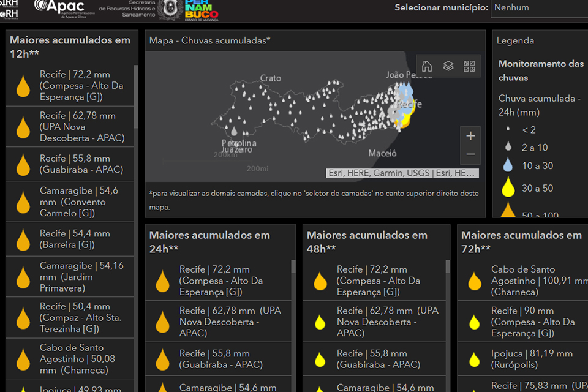This screenshot has width=588, height=392.
Task: Select Cabo de Santo Agostinho 50,08 mm Charneca entry
Action: click(70, 358)
